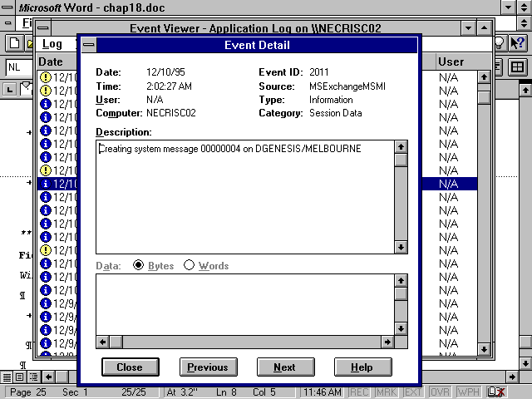Click the spelling status book icon
Screen dimensions: 532x399
coord(495,392)
